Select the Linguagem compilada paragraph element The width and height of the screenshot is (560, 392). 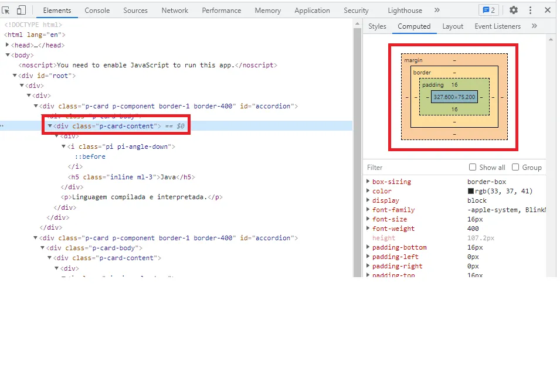pos(141,197)
